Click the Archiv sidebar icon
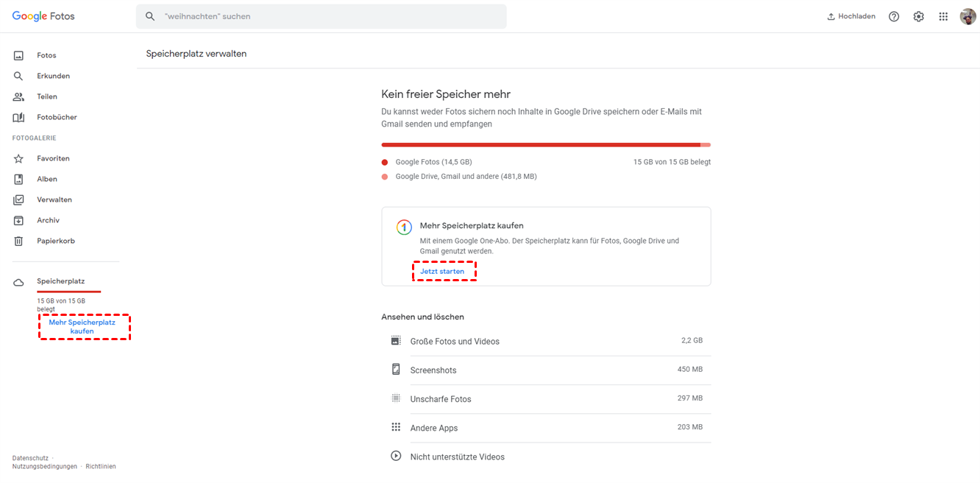Image resolution: width=980 pixels, height=483 pixels. point(19,220)
